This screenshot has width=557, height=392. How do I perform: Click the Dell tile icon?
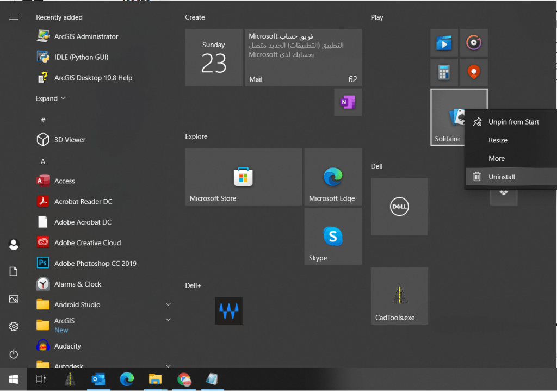[399, 207]
